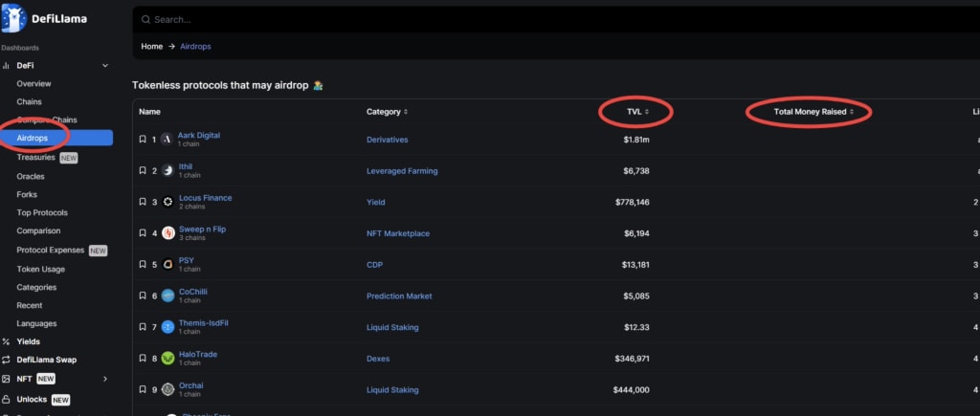Open Languages in the sidebar
Viewport: 980px width, 416px height.
[x=36, y=323]
